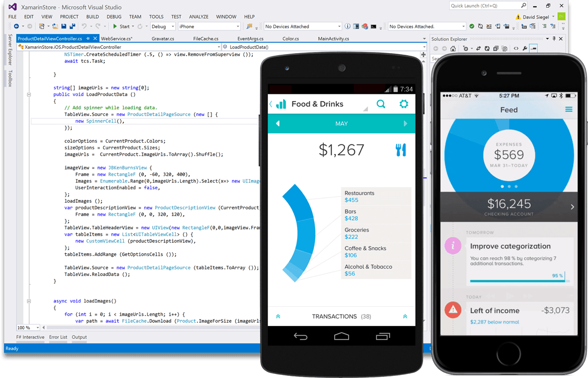Open the Debug configuration dropdown
The height and width of the screenshot is (378, 588).
[x=162, y=26]
